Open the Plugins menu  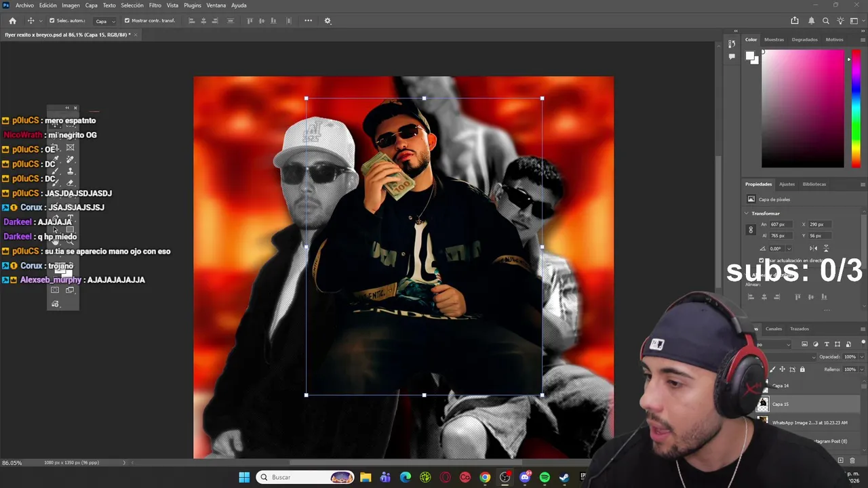tap(193, 5)
